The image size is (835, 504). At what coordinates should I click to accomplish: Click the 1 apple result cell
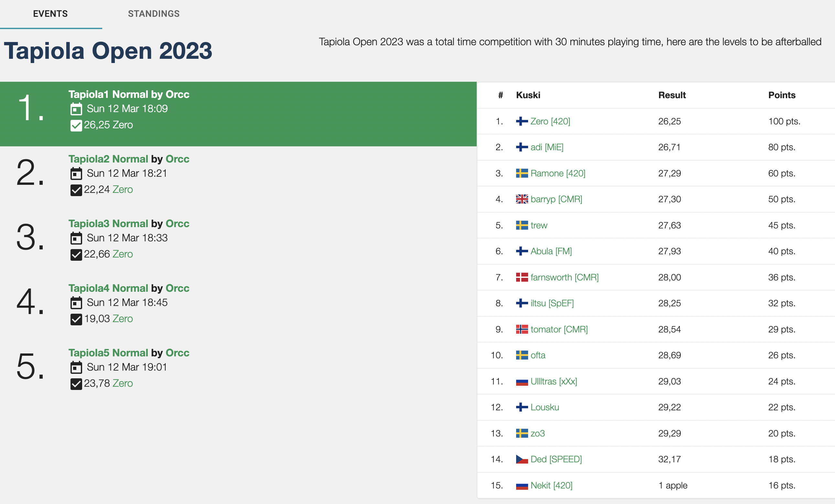tap(673, 485)
